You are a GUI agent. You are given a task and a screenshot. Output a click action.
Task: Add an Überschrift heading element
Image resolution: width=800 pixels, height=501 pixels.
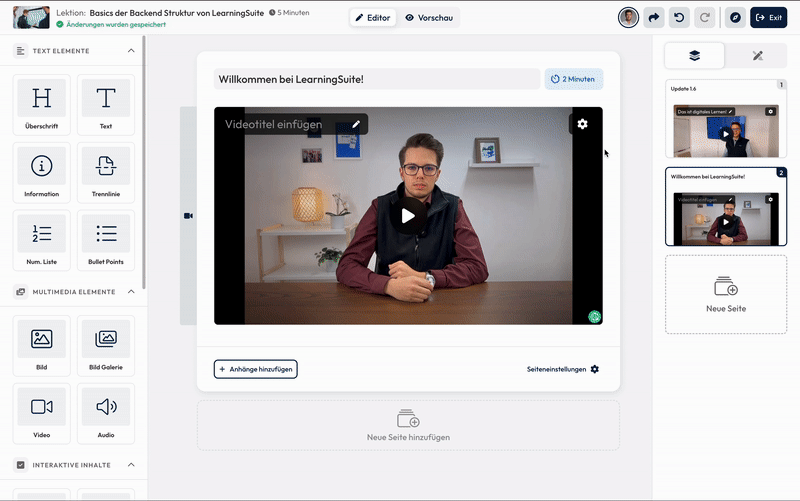pyautogui.click(x=41, y=105)
